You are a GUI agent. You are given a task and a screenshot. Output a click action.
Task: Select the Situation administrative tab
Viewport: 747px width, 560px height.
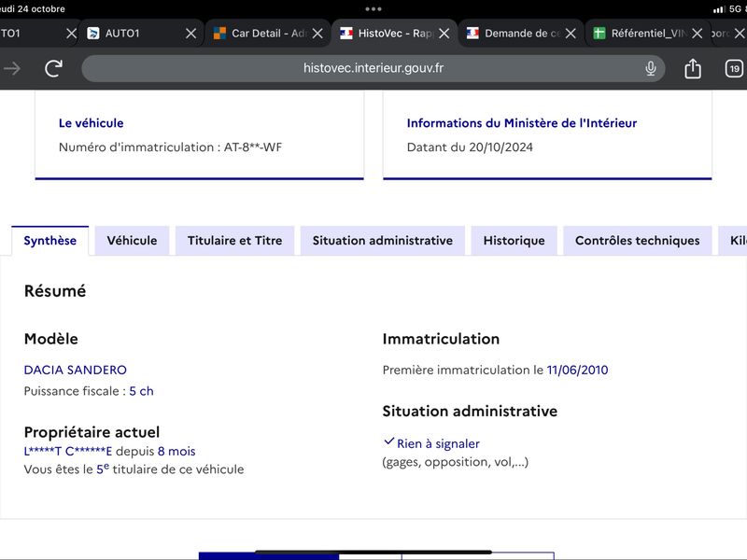click(x=383, y=241)
